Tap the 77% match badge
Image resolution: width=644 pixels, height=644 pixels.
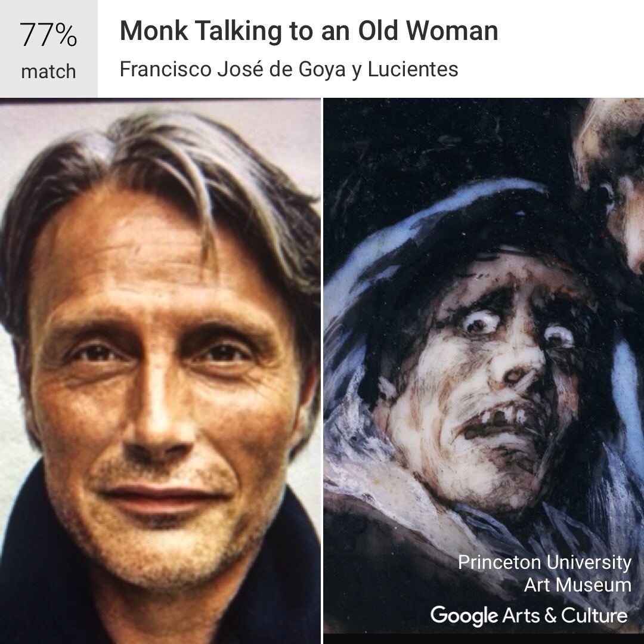coord(48,48)
